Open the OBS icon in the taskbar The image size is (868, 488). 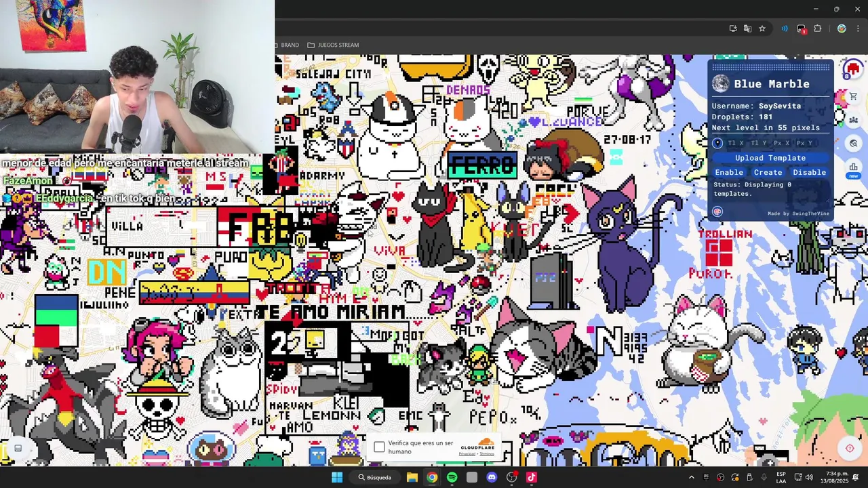(512, 477)
